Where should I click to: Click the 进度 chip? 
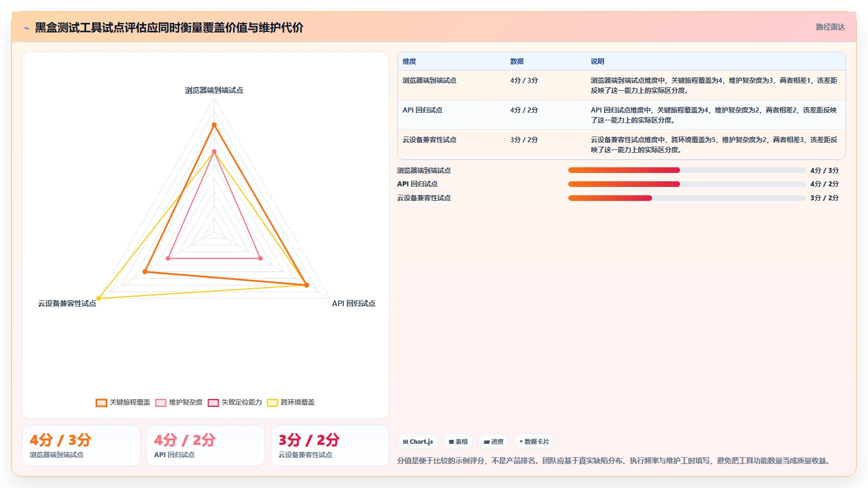point(493,442)
